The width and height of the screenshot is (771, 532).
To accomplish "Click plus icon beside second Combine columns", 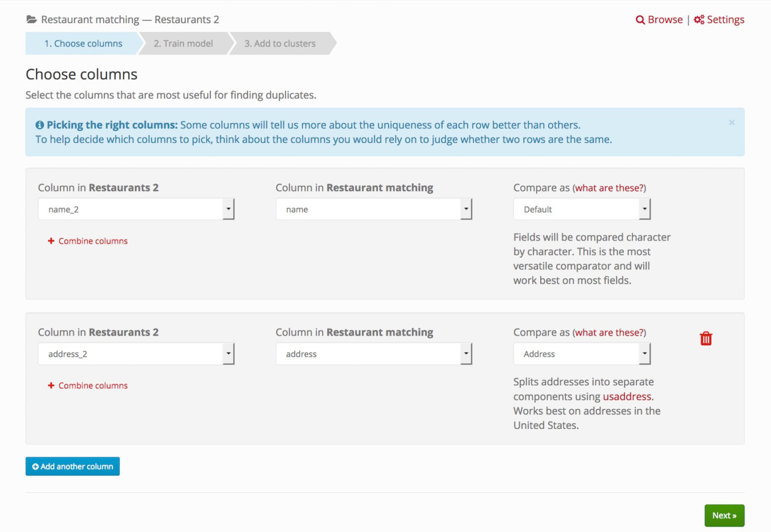I will pos(51,386).
